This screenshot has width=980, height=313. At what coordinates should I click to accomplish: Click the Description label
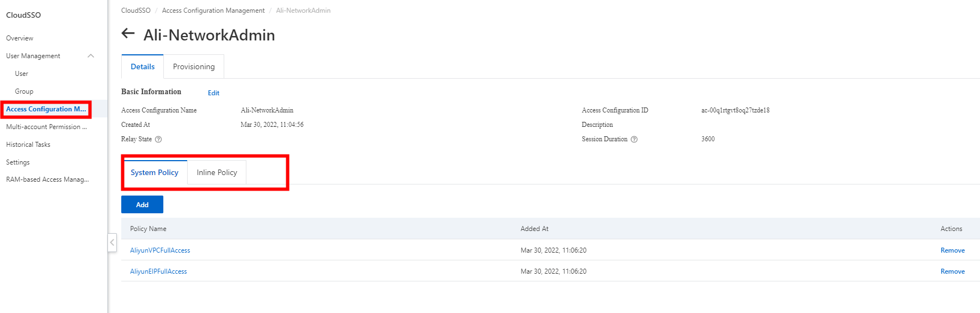[597, 125]
